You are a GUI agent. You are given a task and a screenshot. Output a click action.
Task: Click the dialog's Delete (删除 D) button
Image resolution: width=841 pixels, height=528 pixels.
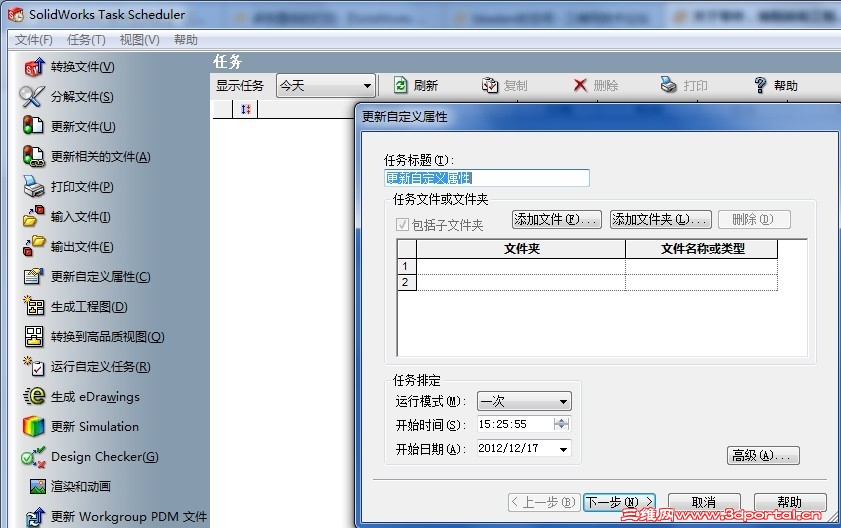(754, 219)
